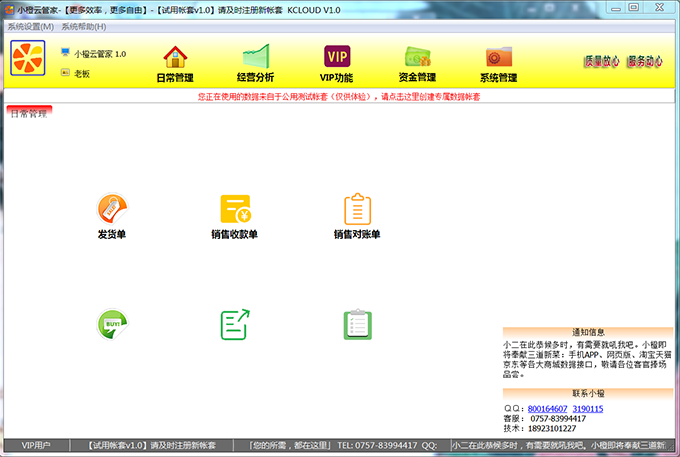
Task: Click red notice to create dedicated account set
Action: pos(339,97)
